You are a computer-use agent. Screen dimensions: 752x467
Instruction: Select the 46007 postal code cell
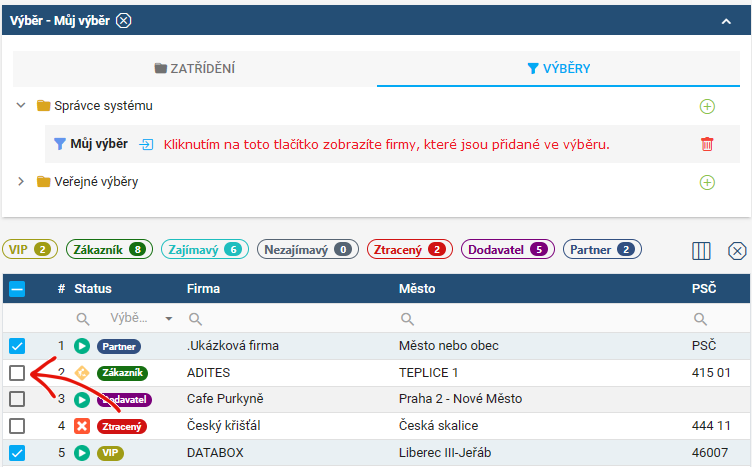pyautogui.click(x=710, y=453)
